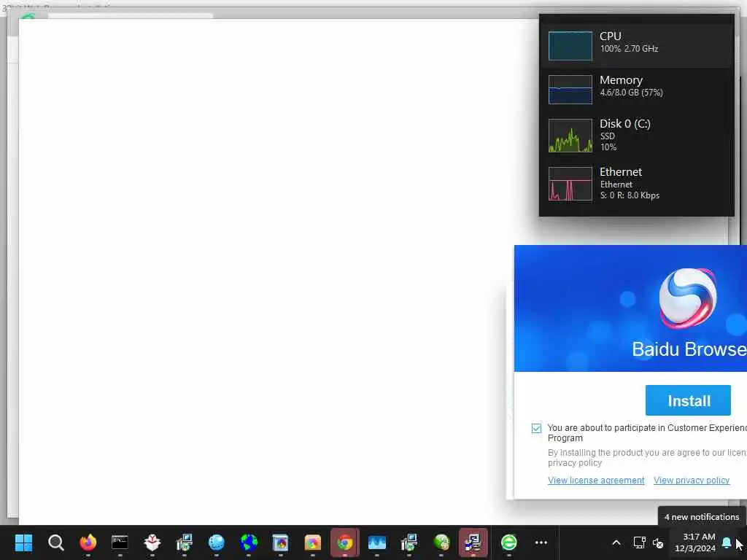
Task: Open the clock showing 3:17 AM
Action: (694, 542)
